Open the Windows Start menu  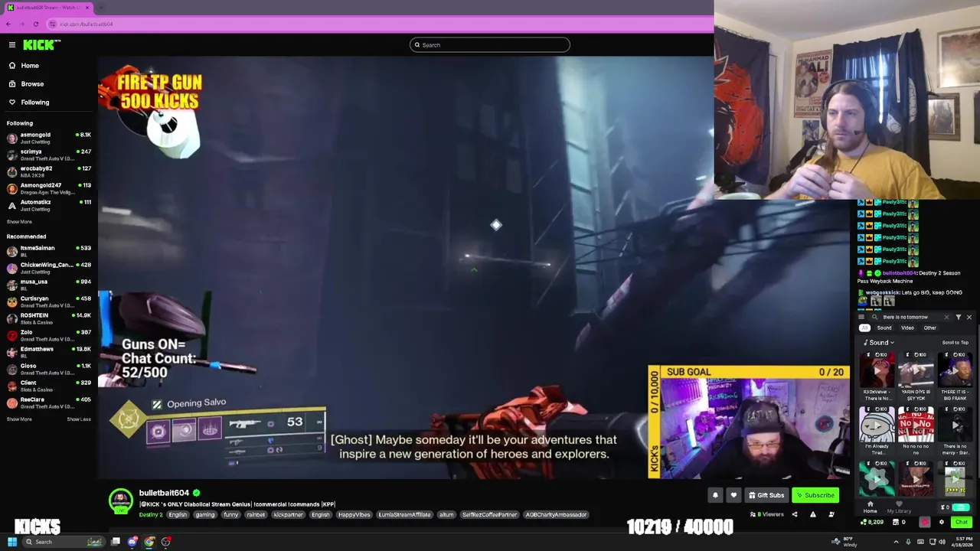click(x=11, y=542)
